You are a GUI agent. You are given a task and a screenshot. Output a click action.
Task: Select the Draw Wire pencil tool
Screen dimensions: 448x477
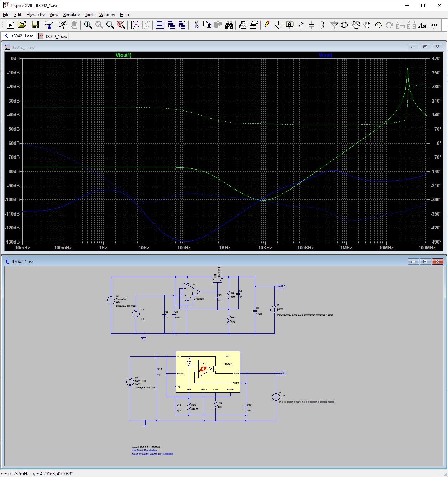(x=268, y=25)
